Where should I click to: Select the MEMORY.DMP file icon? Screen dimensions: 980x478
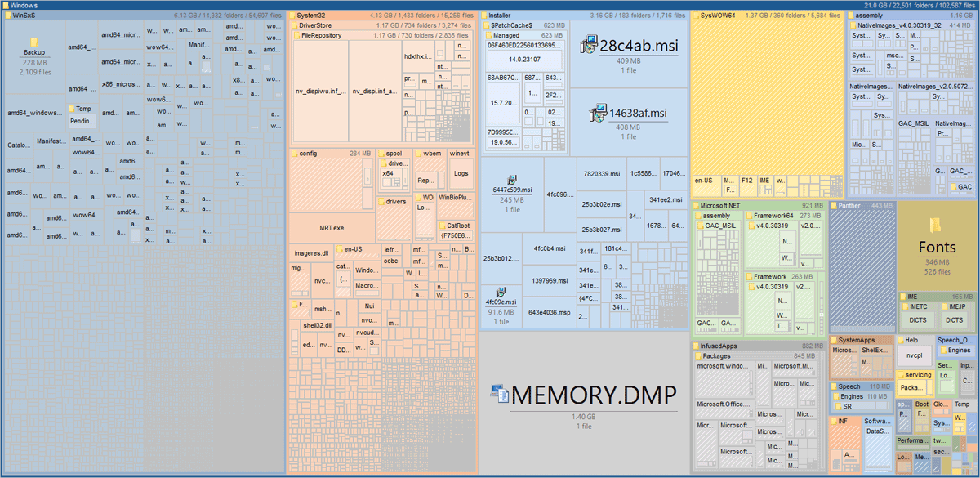pos(499,394)
